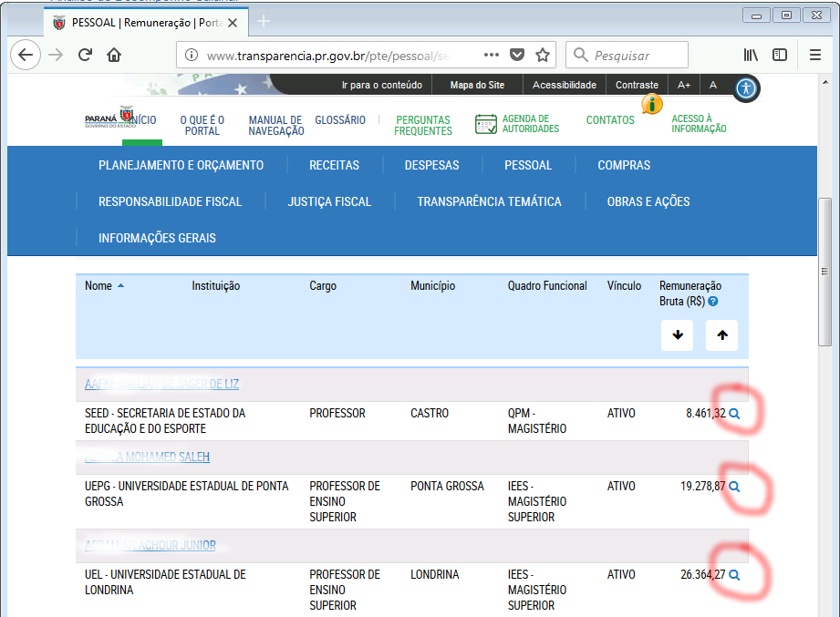Open details magnifier for 26.364,27 row

tap(734, 575)
